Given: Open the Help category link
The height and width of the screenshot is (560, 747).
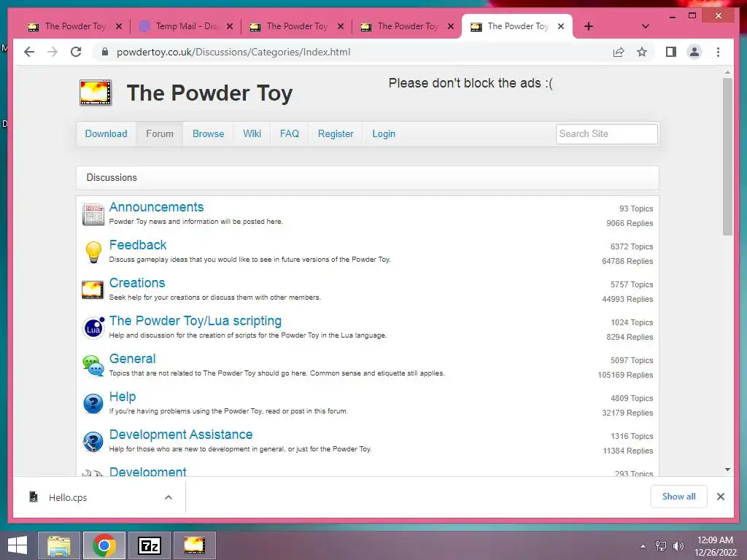Looking at the screenshot, I should 123,397.
